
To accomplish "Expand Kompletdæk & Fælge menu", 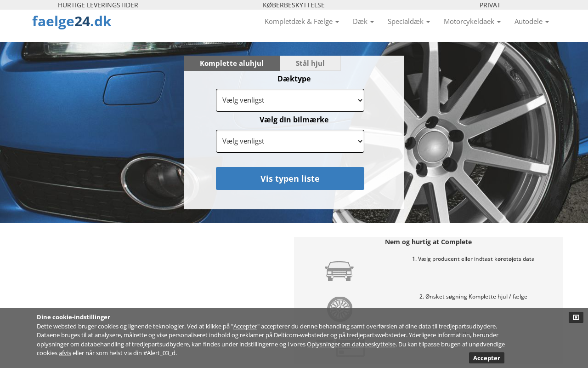I will click(301, 22).
